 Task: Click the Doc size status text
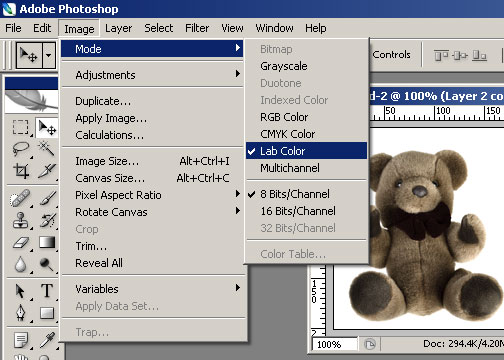pos(463,343)
